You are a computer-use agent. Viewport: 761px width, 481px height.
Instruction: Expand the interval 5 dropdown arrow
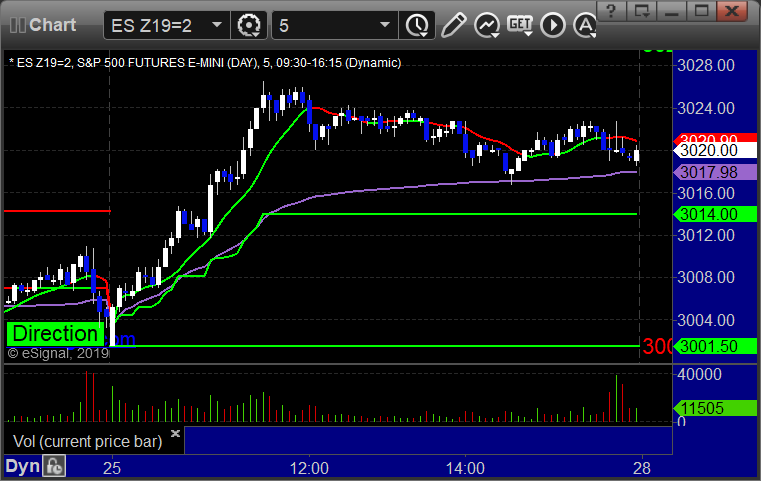click(x=385, y=25)
